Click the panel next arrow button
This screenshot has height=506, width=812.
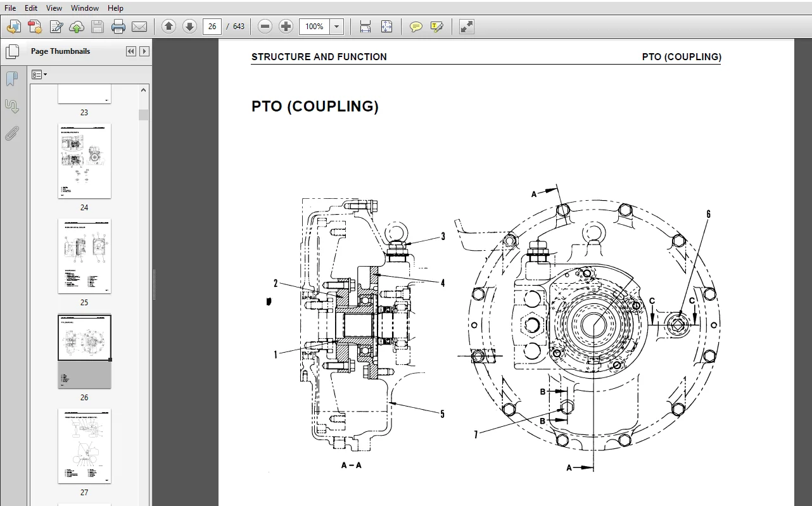point(144,51)
